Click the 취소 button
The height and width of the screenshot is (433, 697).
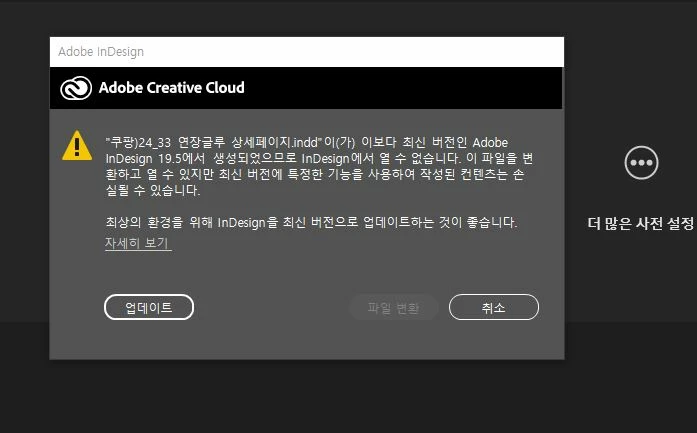pyautogui.click(x=494, y=307)
